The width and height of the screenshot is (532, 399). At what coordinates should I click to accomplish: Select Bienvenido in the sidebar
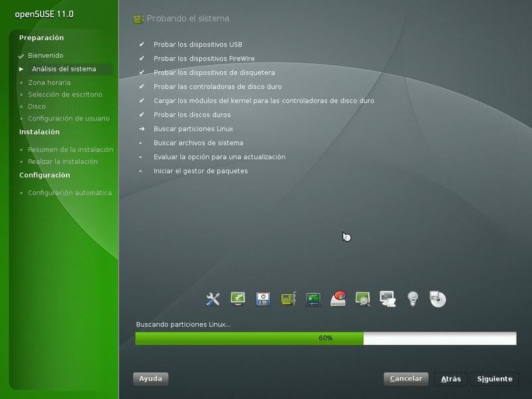click(x=45, y=55)
